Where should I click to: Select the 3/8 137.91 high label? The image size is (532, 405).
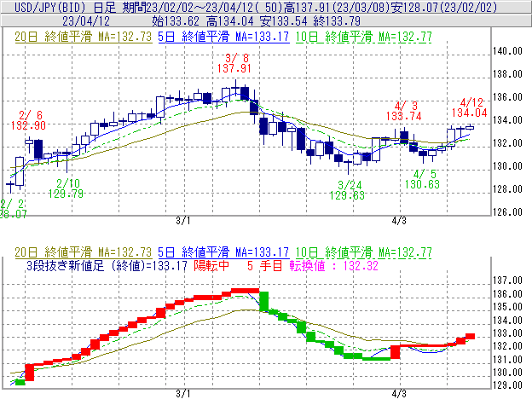(234, 63)
